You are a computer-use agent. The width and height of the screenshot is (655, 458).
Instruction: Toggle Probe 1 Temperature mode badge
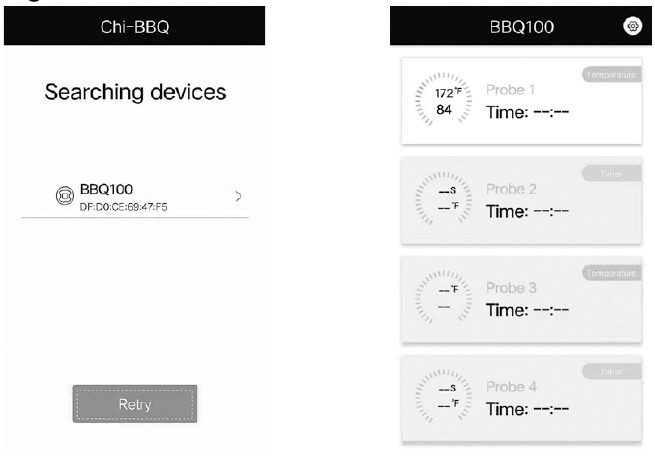click(608, 74)
